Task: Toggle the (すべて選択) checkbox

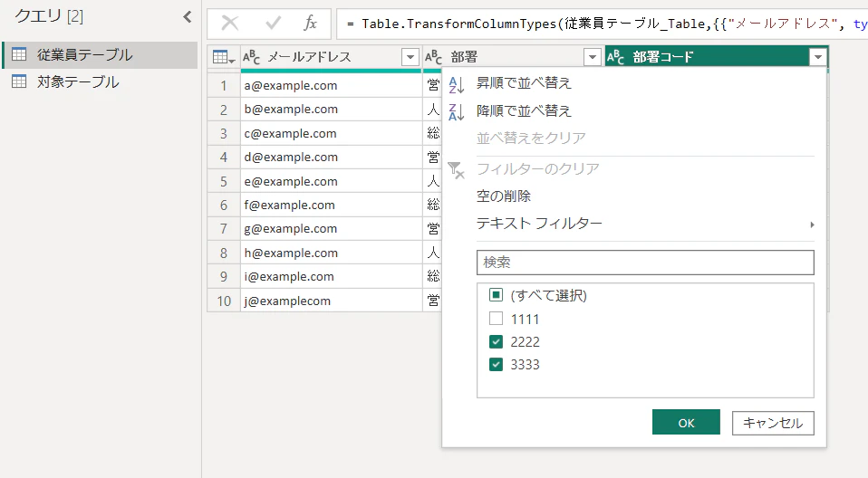Action: [x=496, y=294]
